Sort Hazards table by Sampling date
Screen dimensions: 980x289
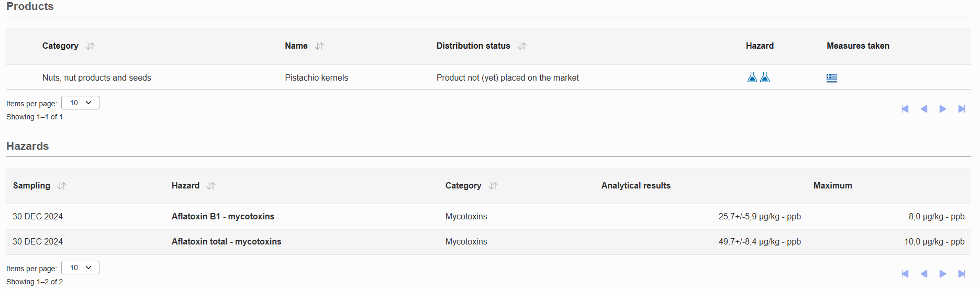[x=62, y=186]
